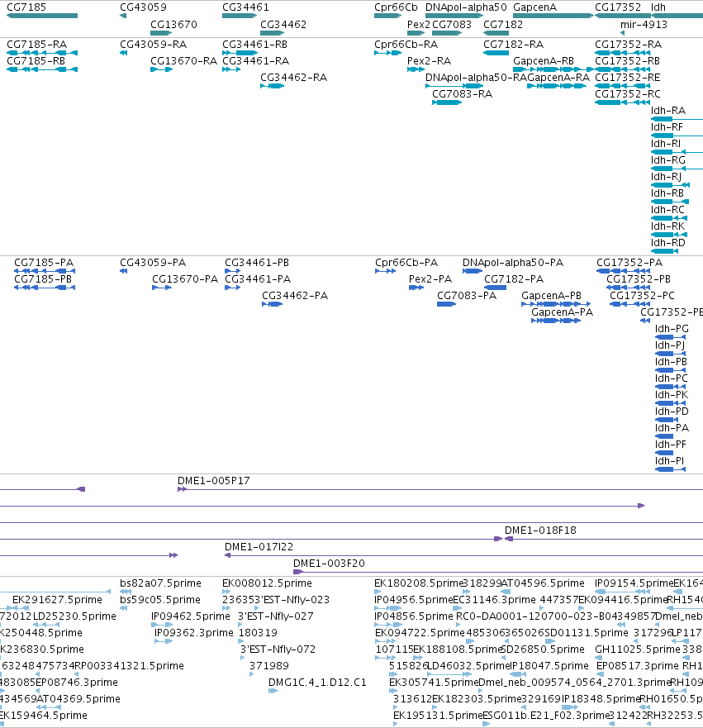Select the protein glyph under CG7182-PA

(x=496, y=288)
